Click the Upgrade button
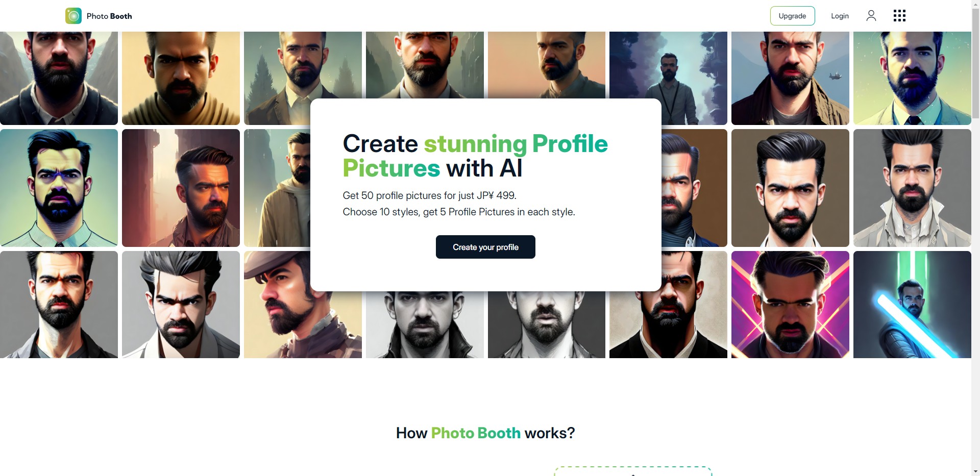This screenshot has width=980, height=476. coord(792,16)
